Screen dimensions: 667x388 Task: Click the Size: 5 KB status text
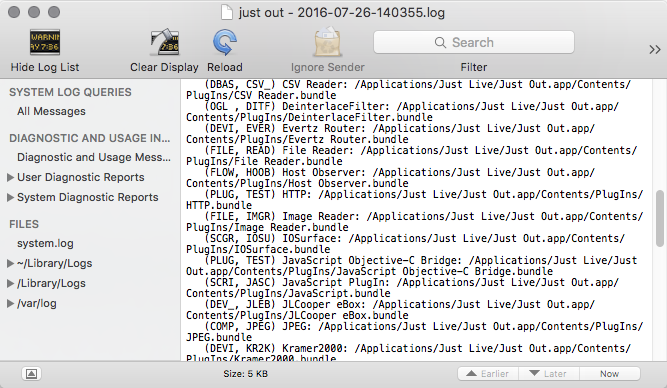pyautogui.click(x=245, y=374)
